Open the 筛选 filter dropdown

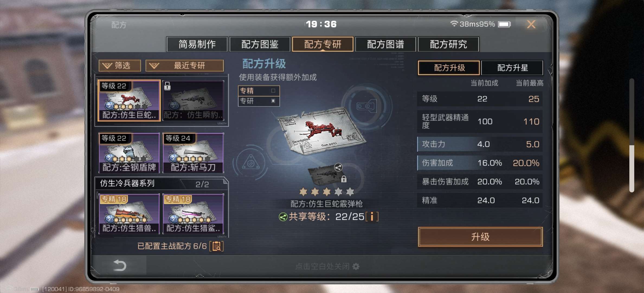[120, 65]
